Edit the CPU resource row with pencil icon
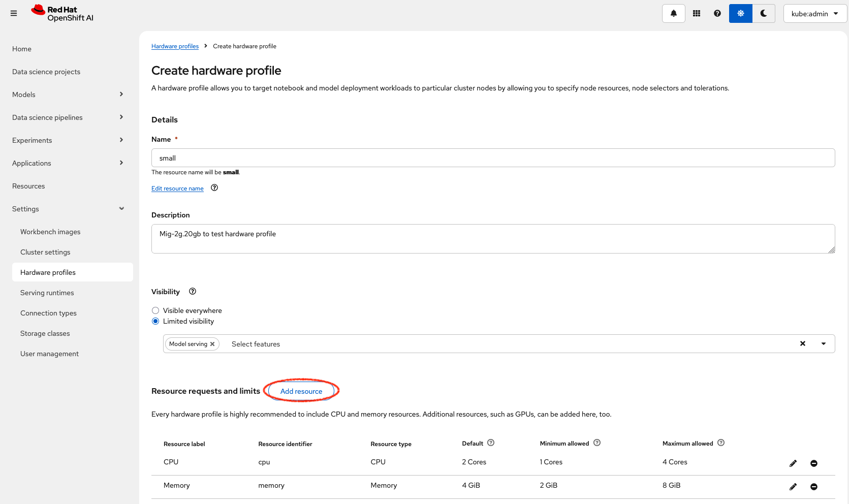 793,463
